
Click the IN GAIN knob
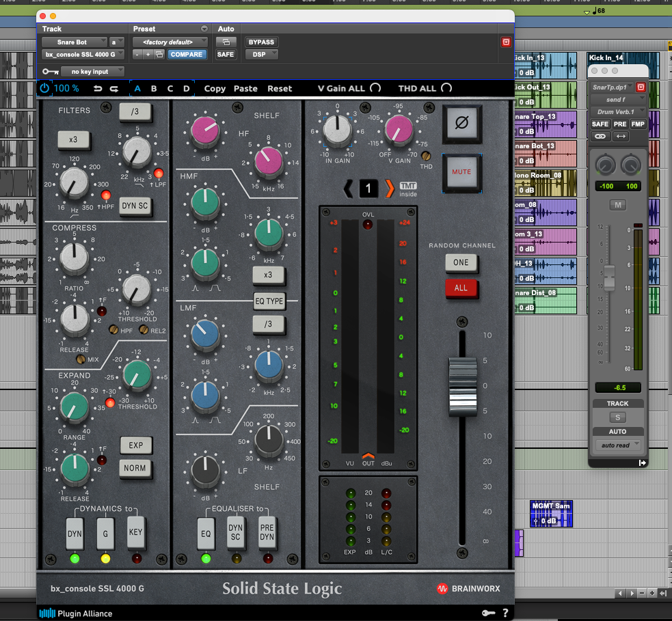[337, 129]
